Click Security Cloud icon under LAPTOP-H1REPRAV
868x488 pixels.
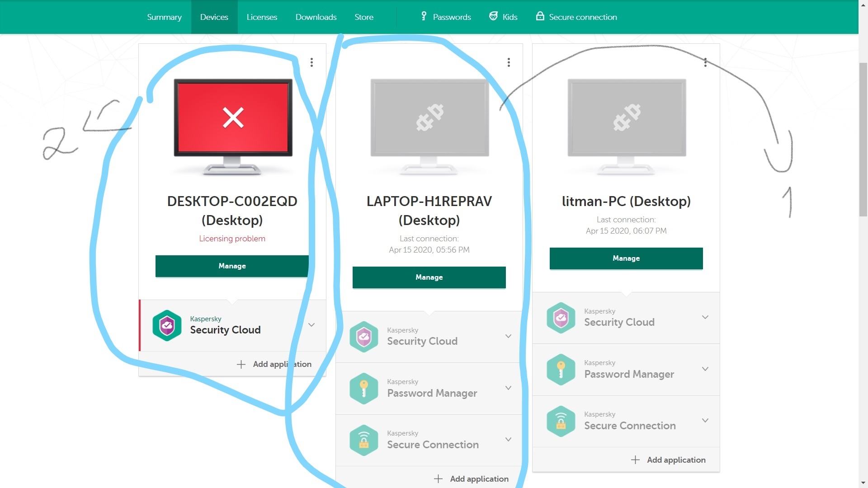click(364, 337)
